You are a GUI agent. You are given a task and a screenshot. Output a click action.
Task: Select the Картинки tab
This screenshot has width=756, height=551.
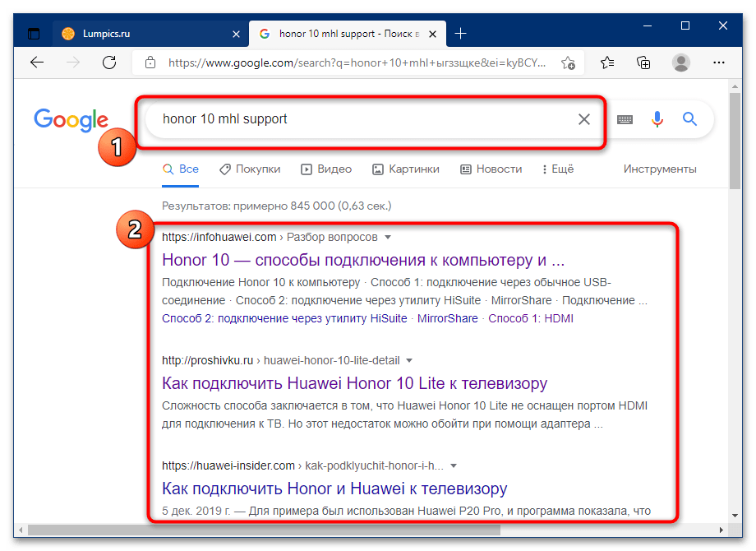(406, 169)
